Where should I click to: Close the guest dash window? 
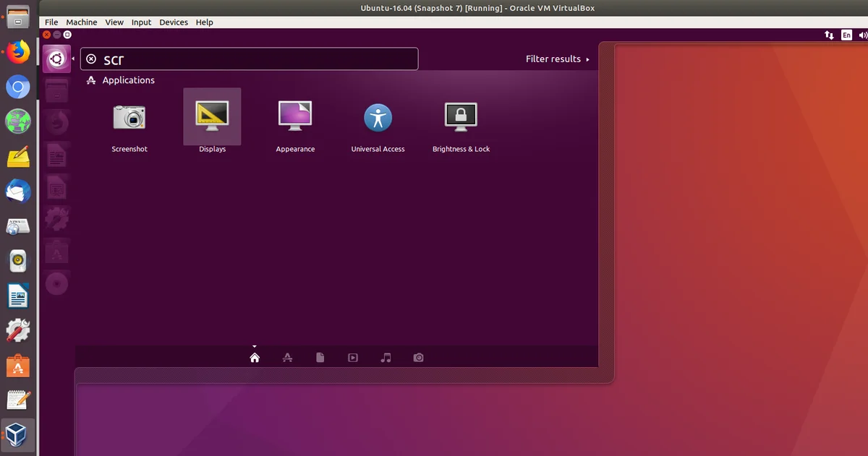point(47,34)
